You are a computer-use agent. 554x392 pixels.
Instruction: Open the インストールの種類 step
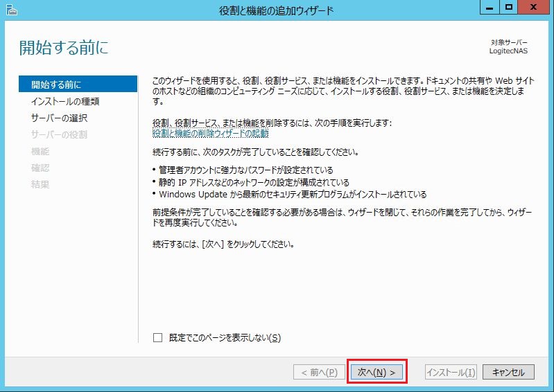coord(65,101)
